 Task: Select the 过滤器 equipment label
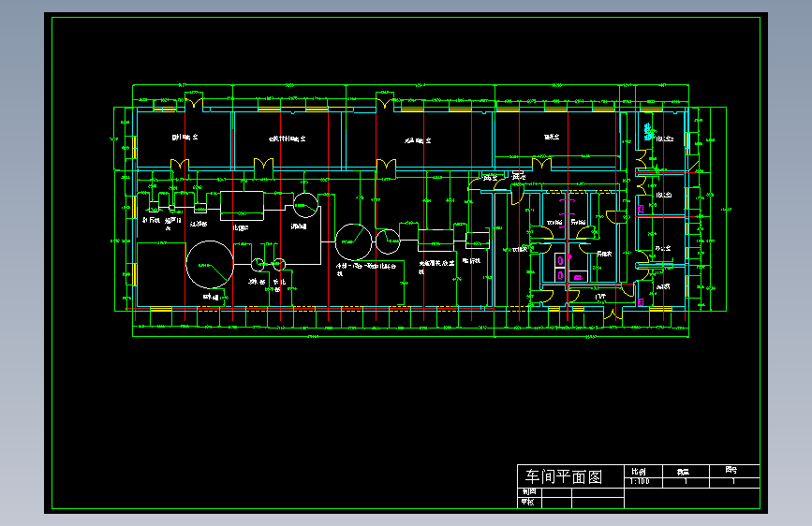coord(199,225)
